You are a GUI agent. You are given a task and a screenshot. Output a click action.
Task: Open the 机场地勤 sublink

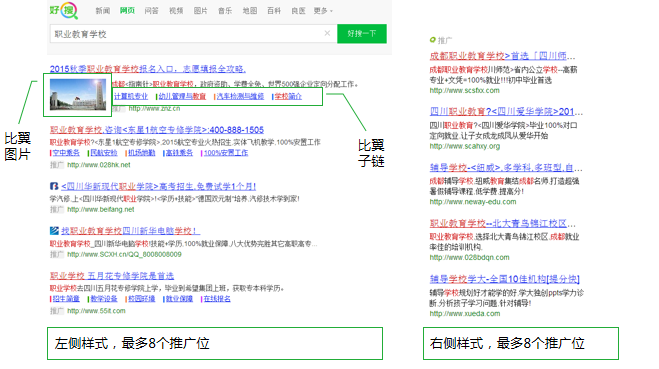142,153
